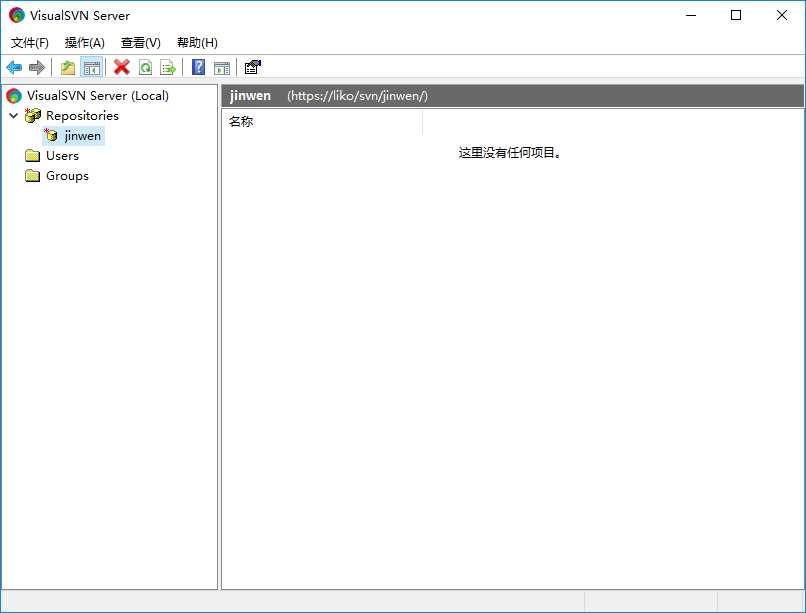Select the jinwen repository in the tree
Screen dimensions: 806x613
tap(83, 136)
